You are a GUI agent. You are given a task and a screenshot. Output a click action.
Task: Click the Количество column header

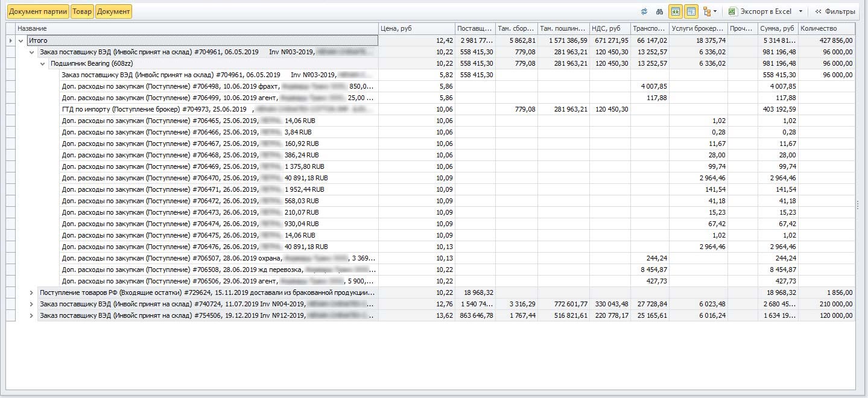tap(826, 28)
